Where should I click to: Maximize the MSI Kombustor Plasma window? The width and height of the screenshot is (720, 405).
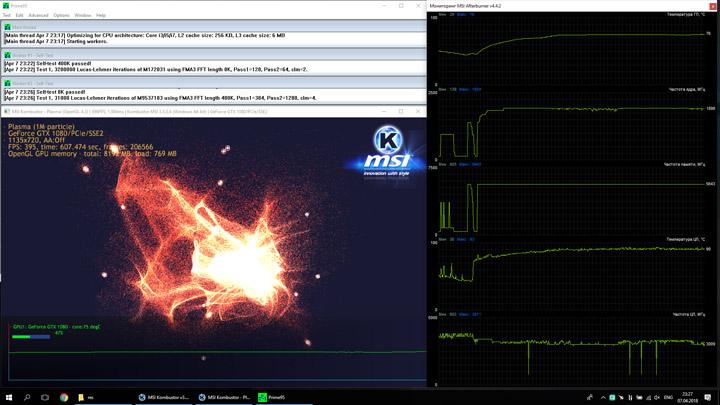click(x=400, y=112)
